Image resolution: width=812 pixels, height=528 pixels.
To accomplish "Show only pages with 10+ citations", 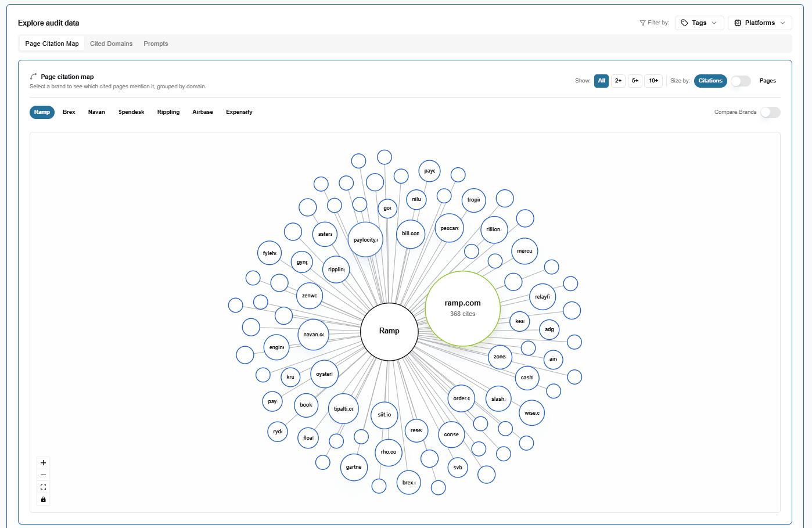I will [x=653, y=81].
